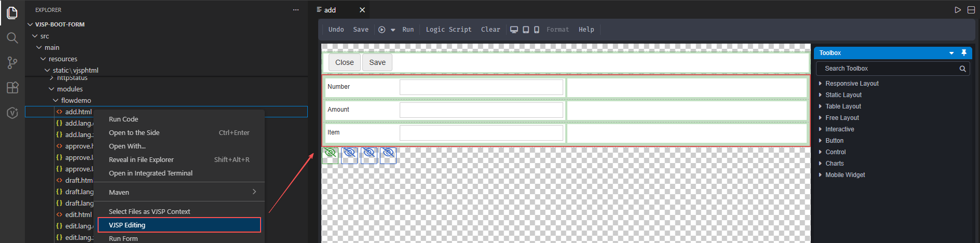Switch to desktop preview mode
The width and height of the screenshot is (980, 243).
pyautogui.click(x=514, y=30)
